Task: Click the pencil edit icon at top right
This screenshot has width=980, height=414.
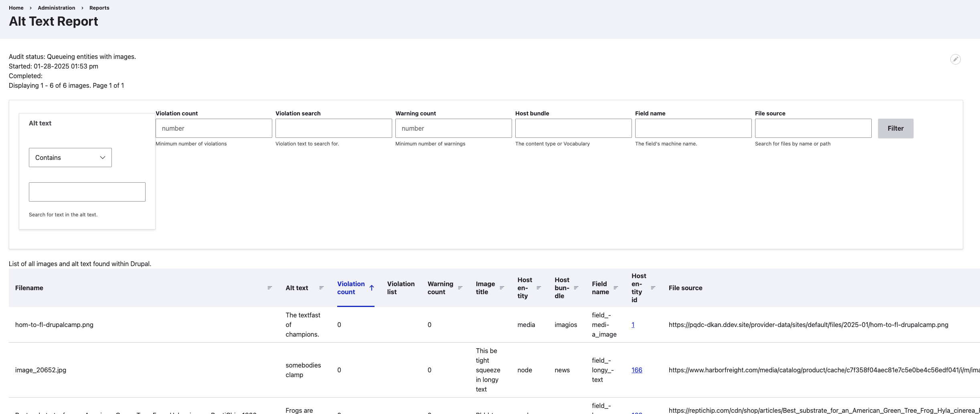Action: [955, 59]
